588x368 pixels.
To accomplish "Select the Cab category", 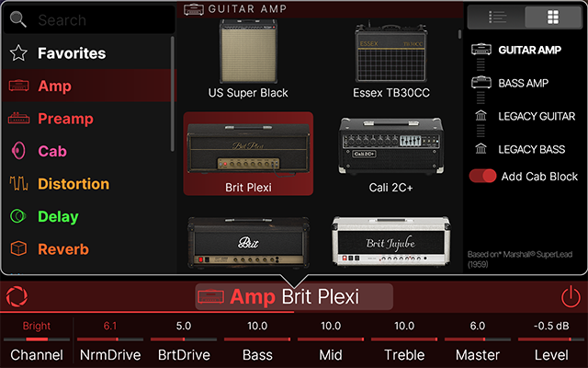I will click(x=89, y=151).
